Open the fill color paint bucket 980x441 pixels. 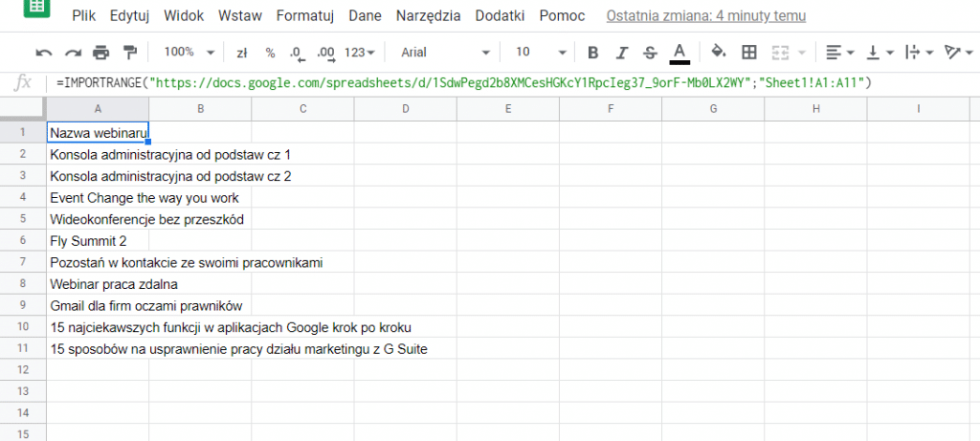(719, 53)
